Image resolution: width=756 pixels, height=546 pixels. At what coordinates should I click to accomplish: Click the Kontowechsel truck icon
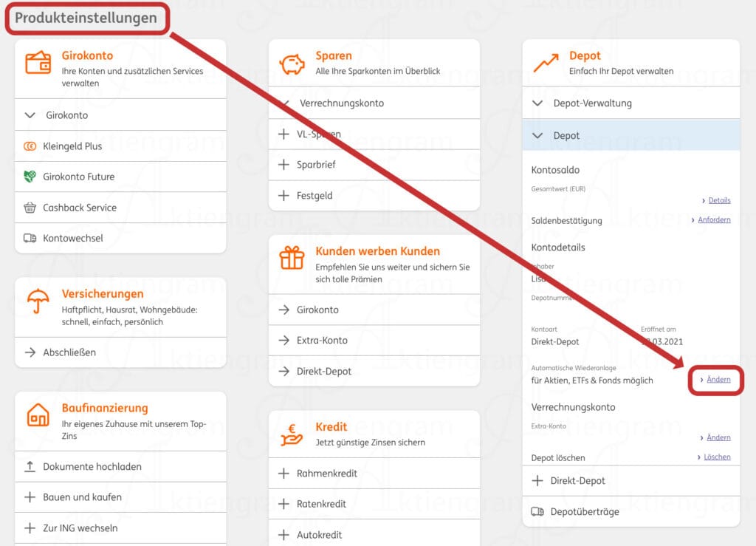pyautogui.click(x=30, y=238)
